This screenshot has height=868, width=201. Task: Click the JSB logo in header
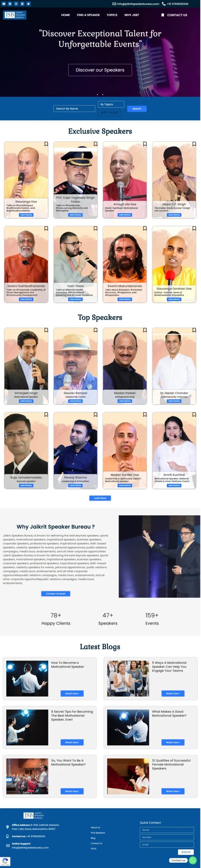[15, 15]
